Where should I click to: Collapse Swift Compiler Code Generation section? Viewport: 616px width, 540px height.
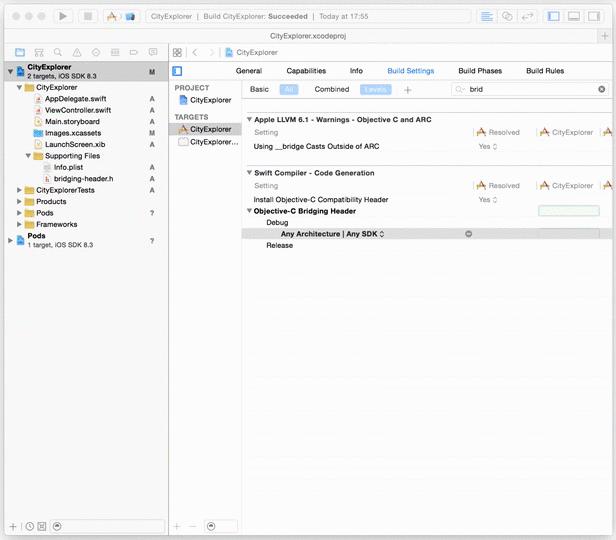(249, 173)
